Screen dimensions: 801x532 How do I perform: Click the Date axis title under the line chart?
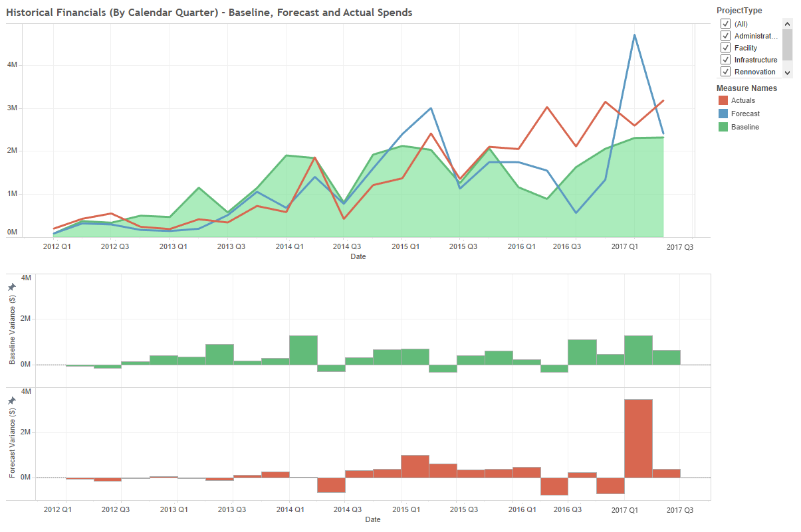(358, 256)
